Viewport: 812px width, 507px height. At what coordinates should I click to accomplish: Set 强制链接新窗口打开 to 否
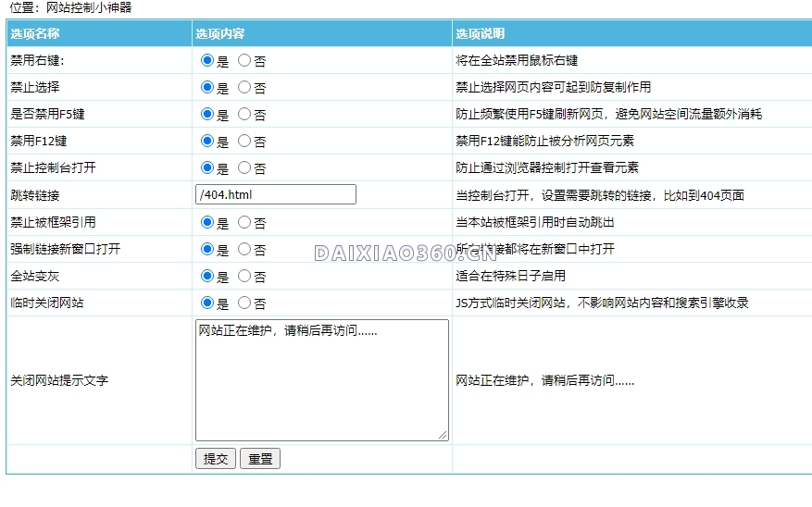[244, 249]
